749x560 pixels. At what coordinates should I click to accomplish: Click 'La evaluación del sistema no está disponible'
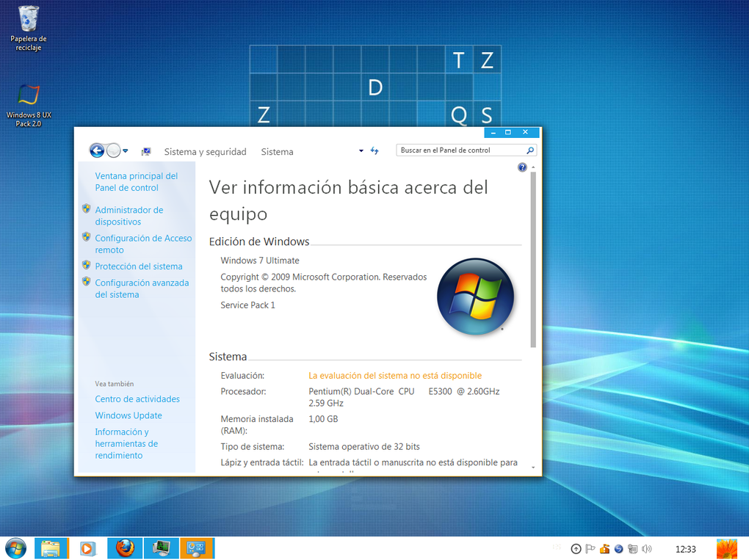pyautogui.click(x=395, y=376)
